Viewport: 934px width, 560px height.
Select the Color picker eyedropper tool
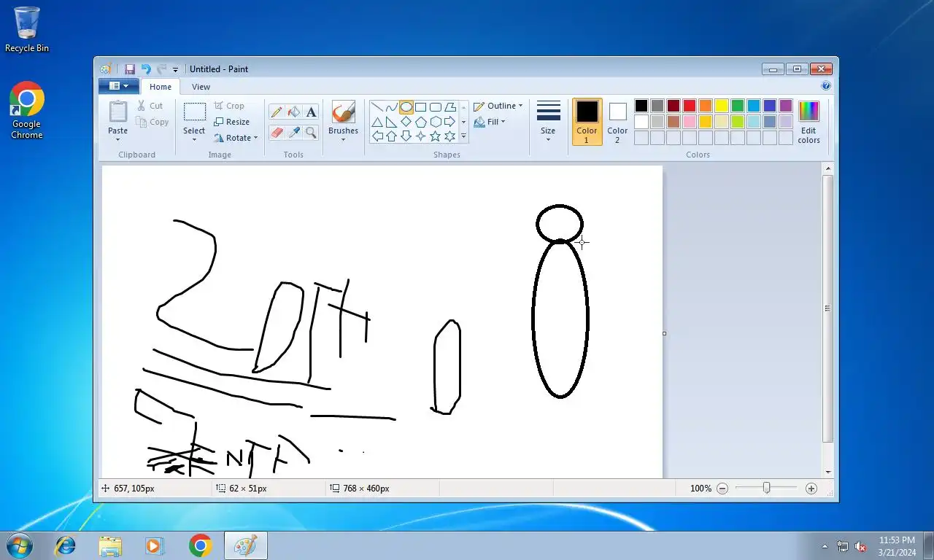point(294,132)
